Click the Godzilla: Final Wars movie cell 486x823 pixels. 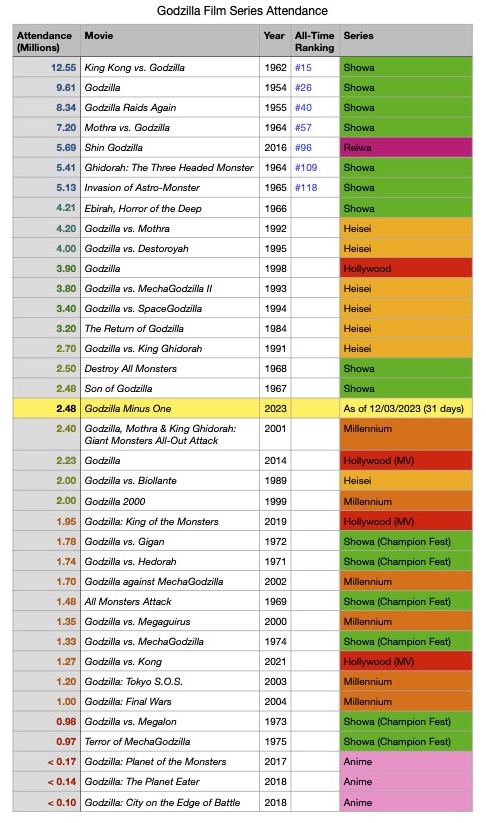(x=170, y=701)
